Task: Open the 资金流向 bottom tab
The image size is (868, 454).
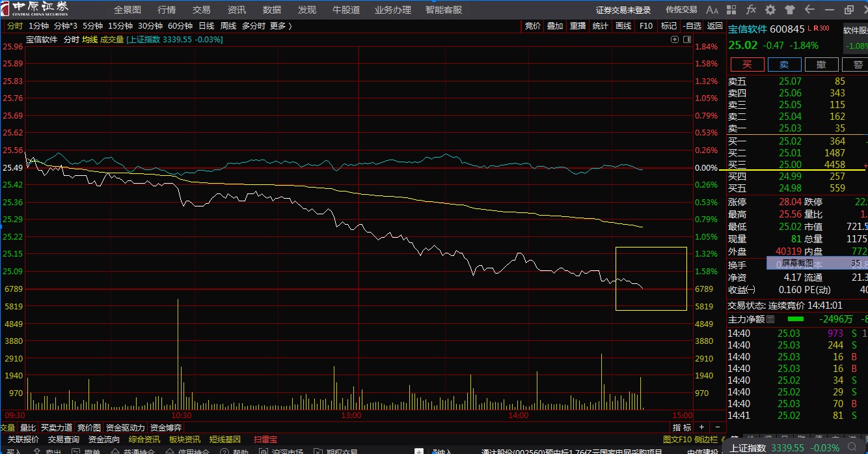Action: pos(104,440)
